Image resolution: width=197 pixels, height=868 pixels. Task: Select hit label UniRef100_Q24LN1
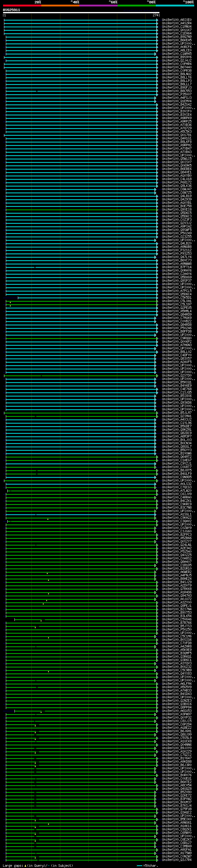click(177, 545)
